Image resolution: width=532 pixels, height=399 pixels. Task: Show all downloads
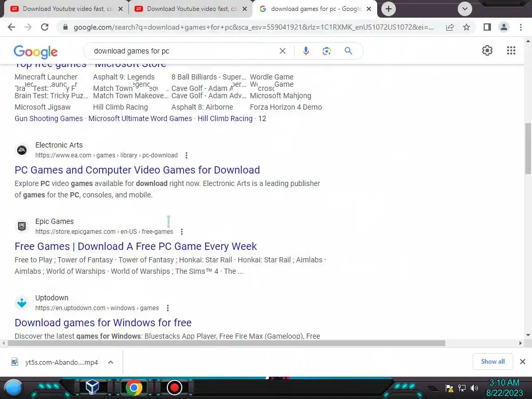coord(493,362)
